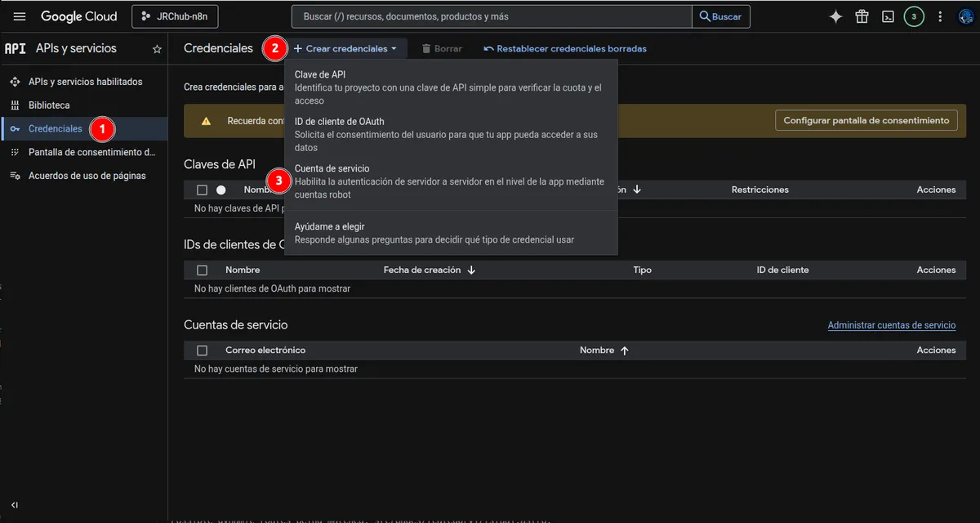Open the Crear credenciales dropdown

click(x=345, y=49)
